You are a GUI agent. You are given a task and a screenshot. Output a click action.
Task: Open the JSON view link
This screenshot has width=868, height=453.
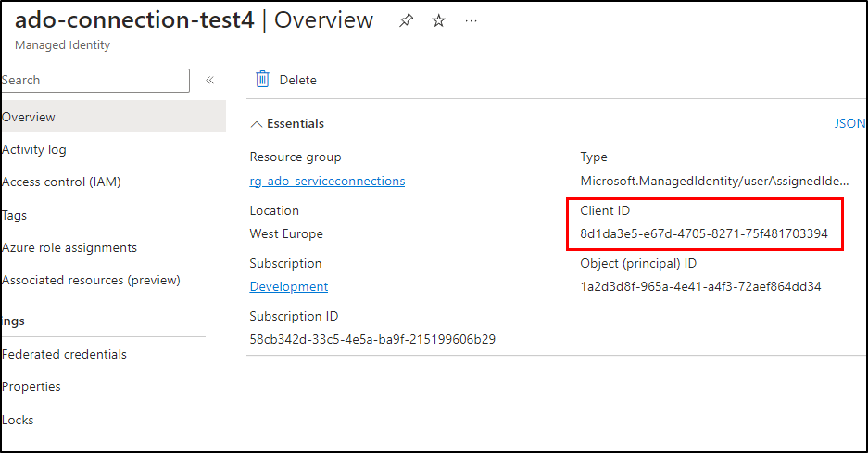coord(849,123)
